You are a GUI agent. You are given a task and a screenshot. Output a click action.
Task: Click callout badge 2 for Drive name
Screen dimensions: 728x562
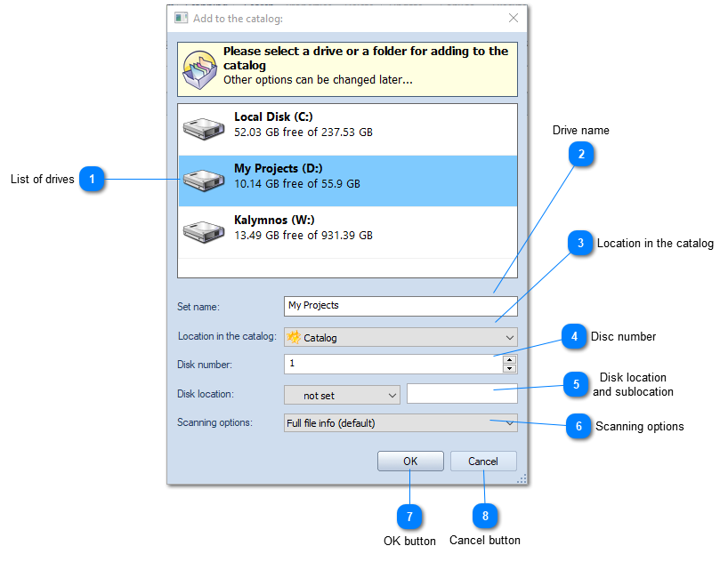581,154
